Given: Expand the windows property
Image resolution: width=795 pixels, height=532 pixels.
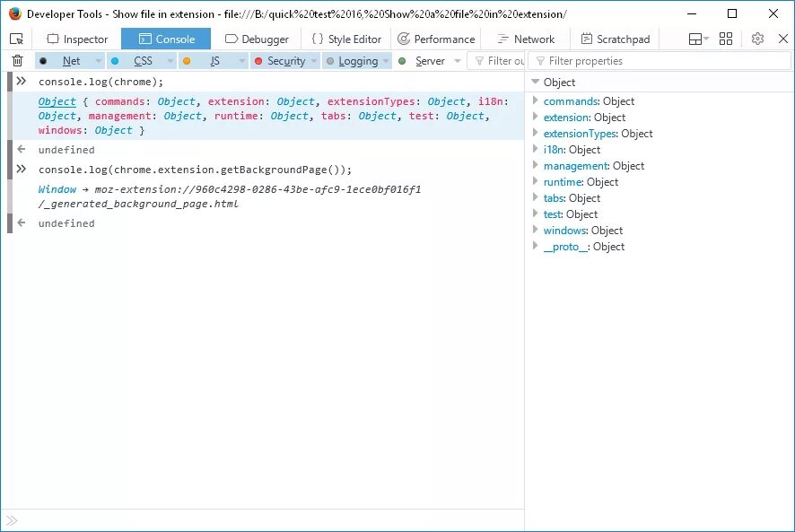Looking at the screenshot, I should click(535, 230).
